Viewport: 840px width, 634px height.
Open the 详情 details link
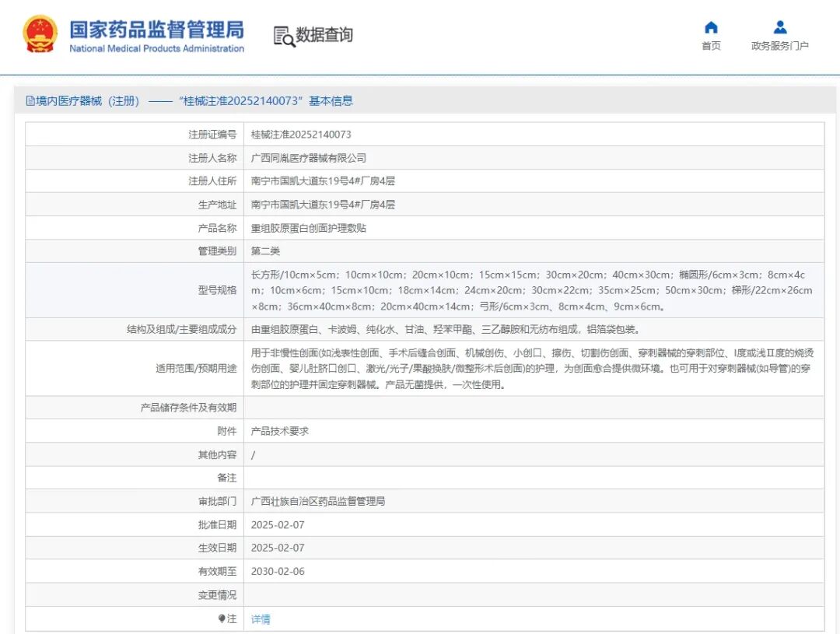tap(260, 618)
